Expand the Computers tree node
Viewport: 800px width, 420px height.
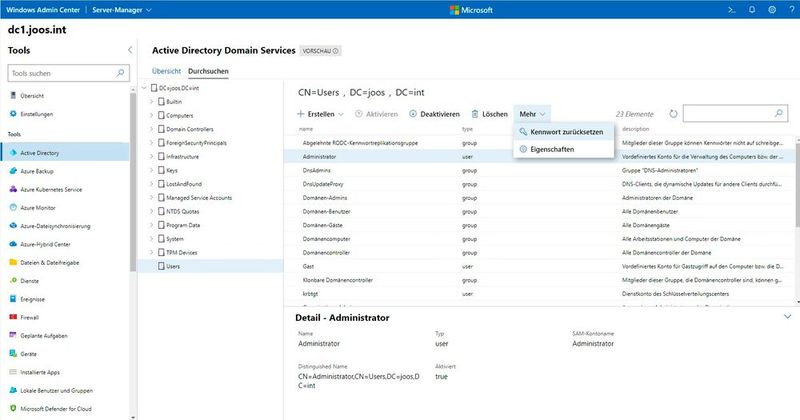tap(152, 115)
